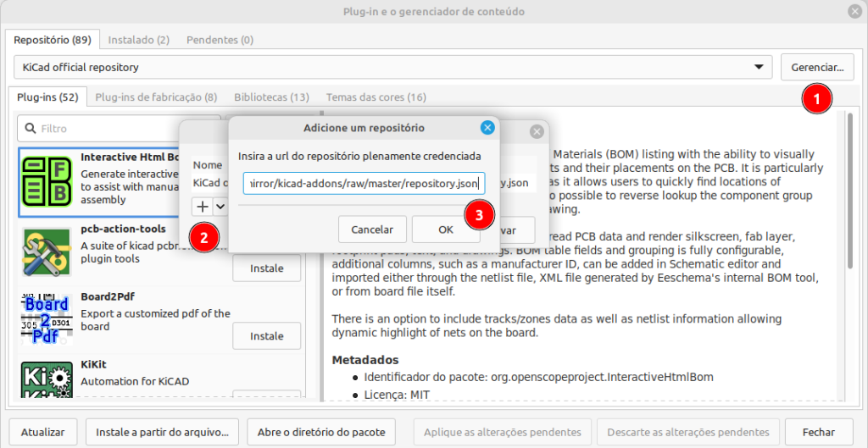Click the Identificador do pacote line

pos(538,377)
